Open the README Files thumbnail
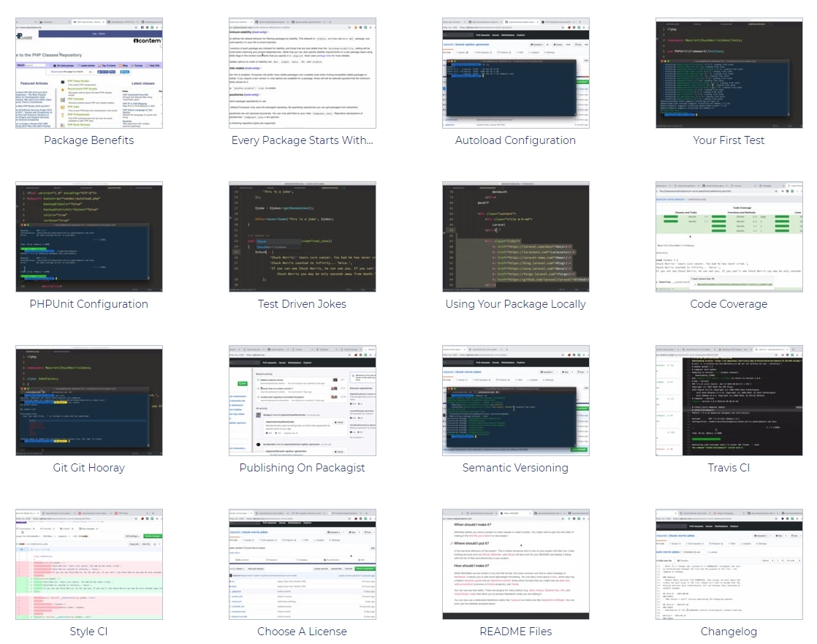This screenshot has height=644, width=817. pyautogui.click(x=516, y=564)
